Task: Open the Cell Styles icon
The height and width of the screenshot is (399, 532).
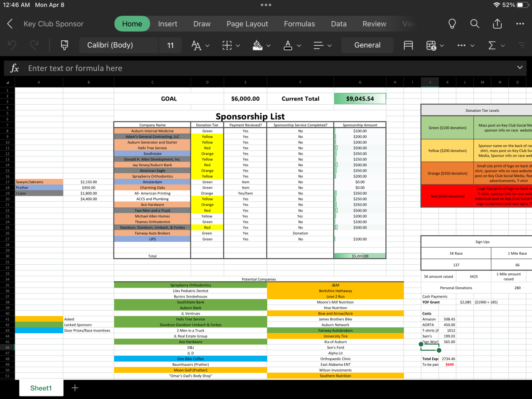Action: (x=408, y=45)
